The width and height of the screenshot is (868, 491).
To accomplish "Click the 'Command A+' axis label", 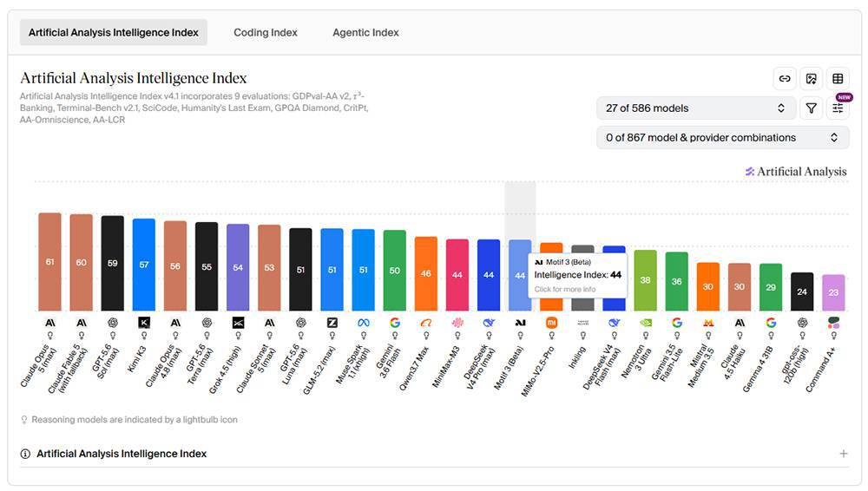I will coord(821,370).
